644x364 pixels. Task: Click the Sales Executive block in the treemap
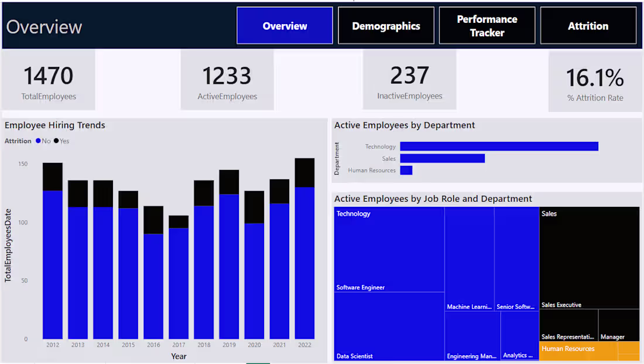[x=588, y=258]
